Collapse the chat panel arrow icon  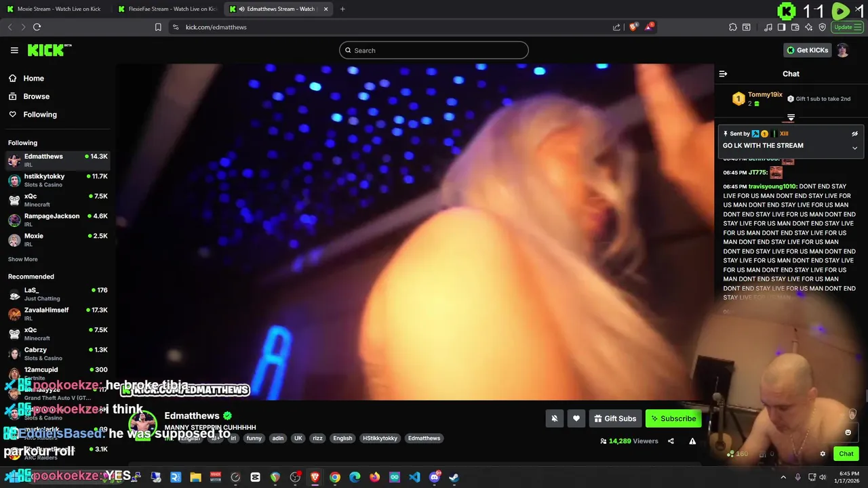[x=723, y=74]
